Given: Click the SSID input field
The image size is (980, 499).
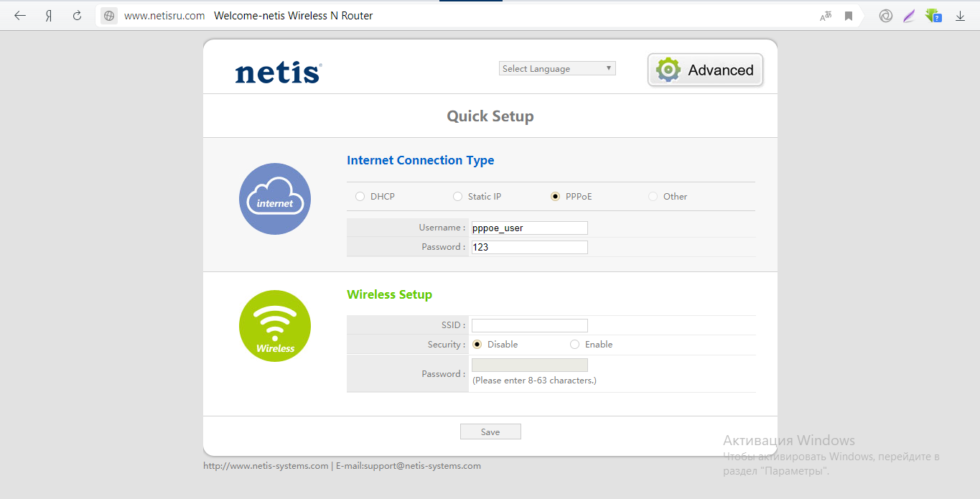Looking at the screenshot, I should coord(529,325).
